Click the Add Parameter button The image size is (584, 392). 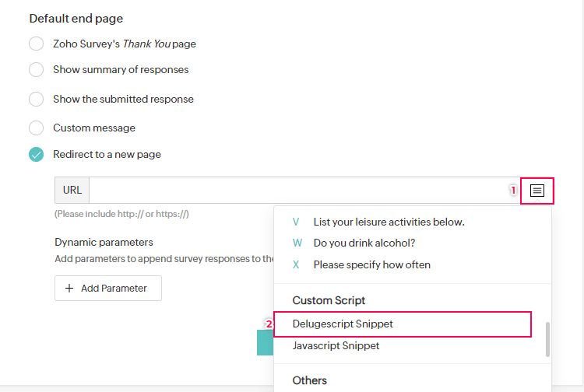(x=108, y=289)
